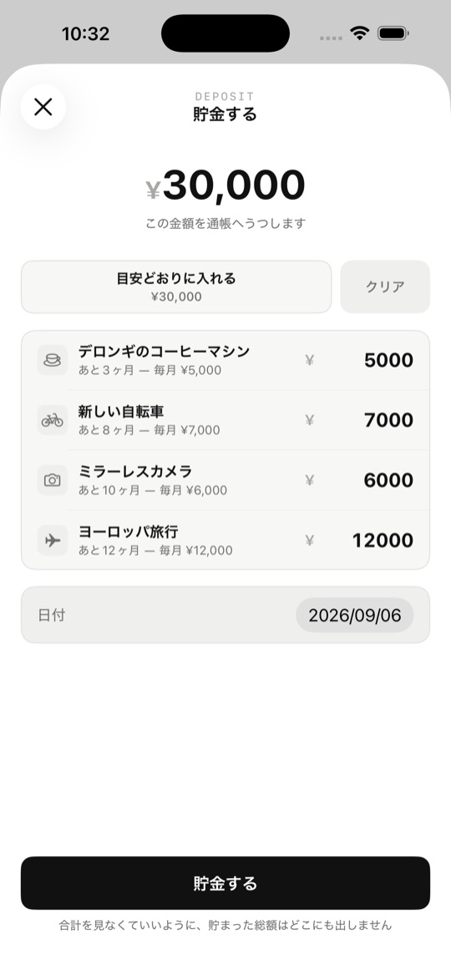Image resolution: width=451 pixels, height=980 pixels.
Task: Close the deposit sheet with the X icon
Action: (x=43, y=107)
